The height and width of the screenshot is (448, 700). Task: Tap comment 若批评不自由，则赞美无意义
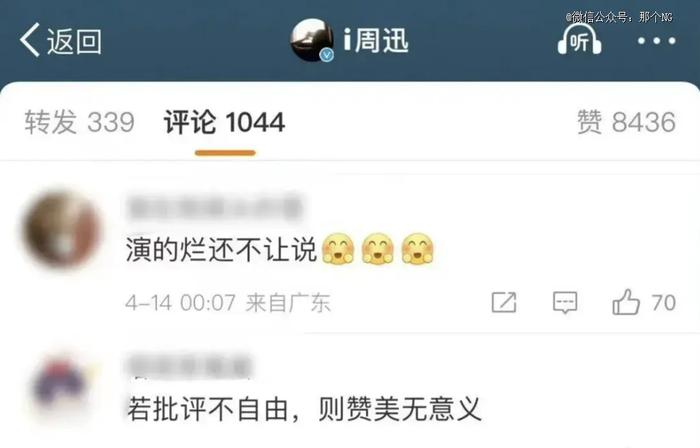point(304,409)
